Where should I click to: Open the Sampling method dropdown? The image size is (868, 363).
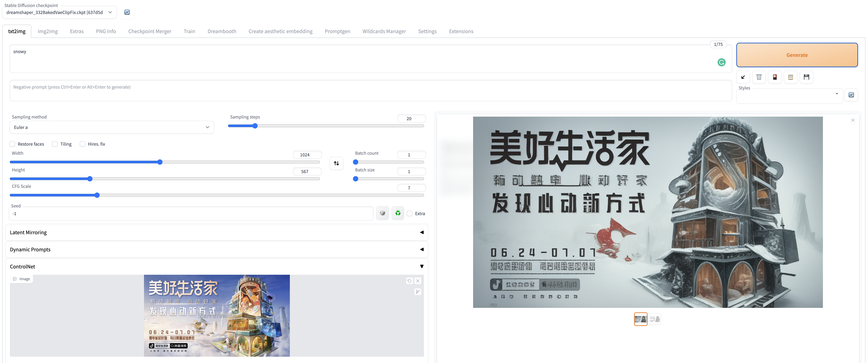[112, 127]
